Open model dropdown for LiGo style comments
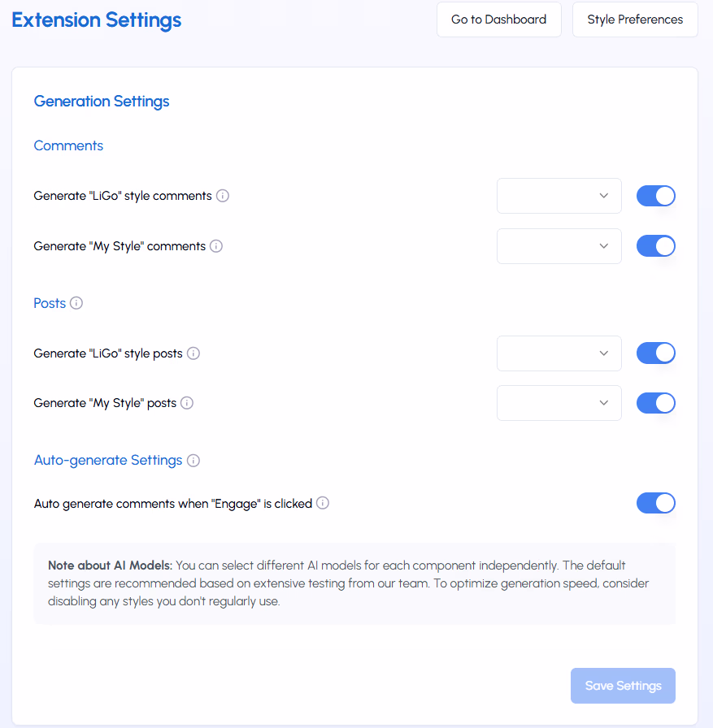The height and width of the screenshot is (728, 713). click(x=559, y=196)
